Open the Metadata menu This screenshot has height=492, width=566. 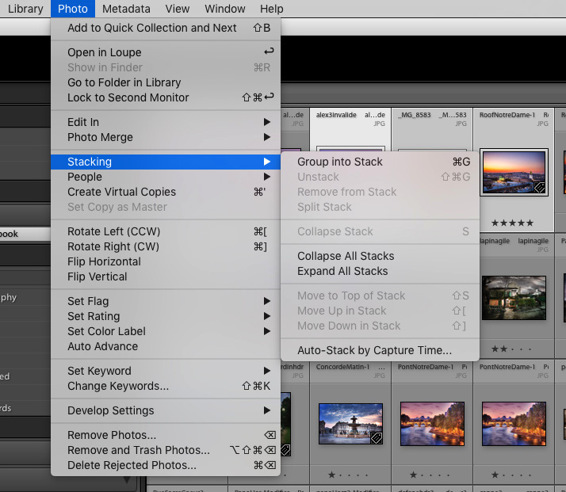click(126, 8)
